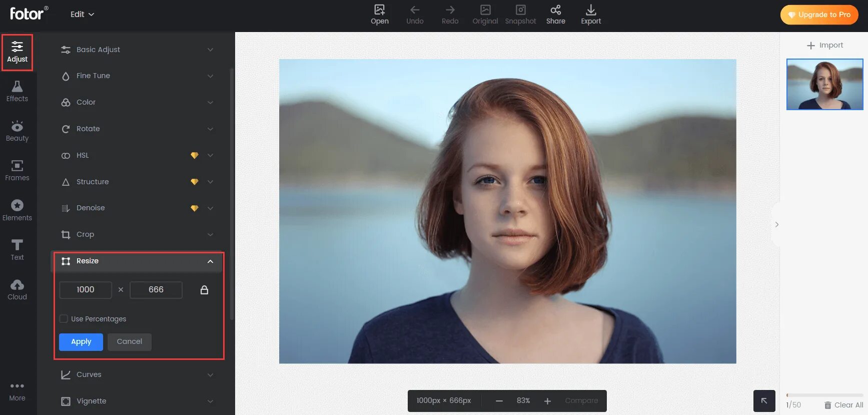Click Open image icon in toolbar
868x415 pixels.
380,10
